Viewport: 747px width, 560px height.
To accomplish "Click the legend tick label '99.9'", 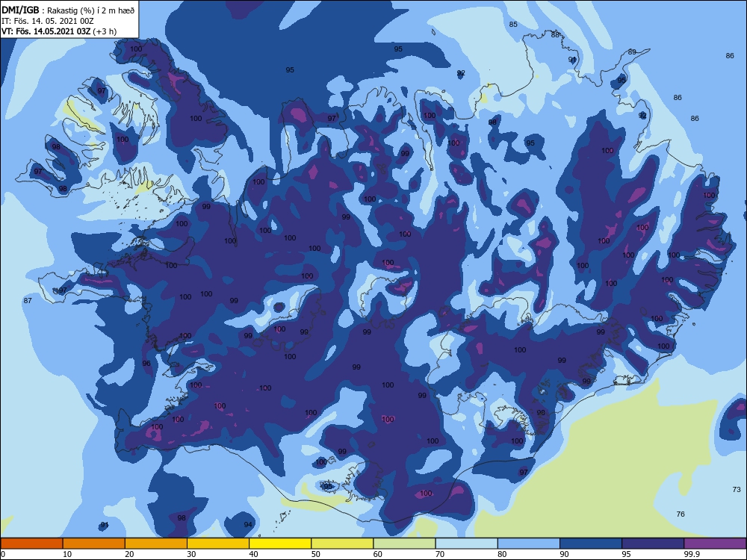I will (x=692, y=554).
